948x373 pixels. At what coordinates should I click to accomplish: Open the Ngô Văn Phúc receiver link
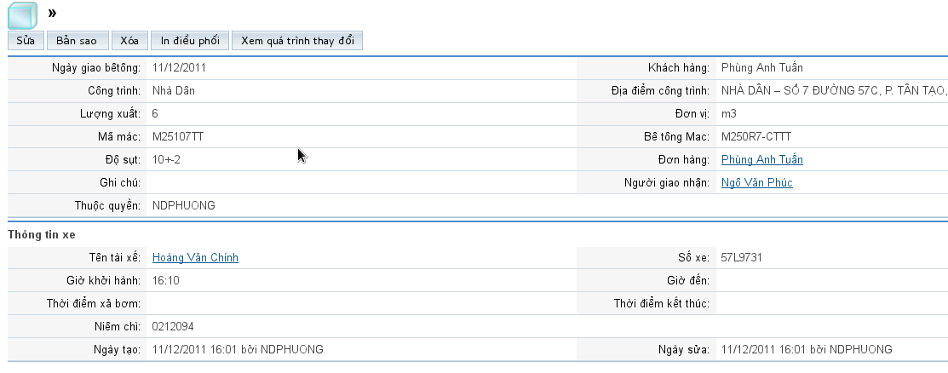coord(756,183)
